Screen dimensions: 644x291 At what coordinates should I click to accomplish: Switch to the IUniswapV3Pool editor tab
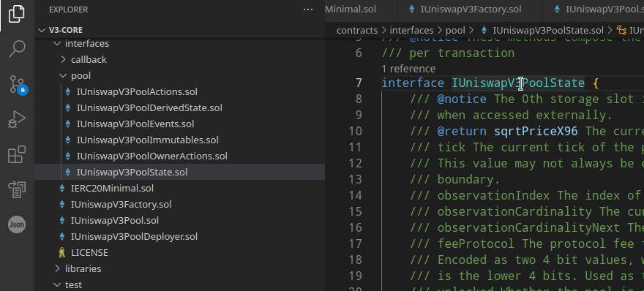point(594,9)
